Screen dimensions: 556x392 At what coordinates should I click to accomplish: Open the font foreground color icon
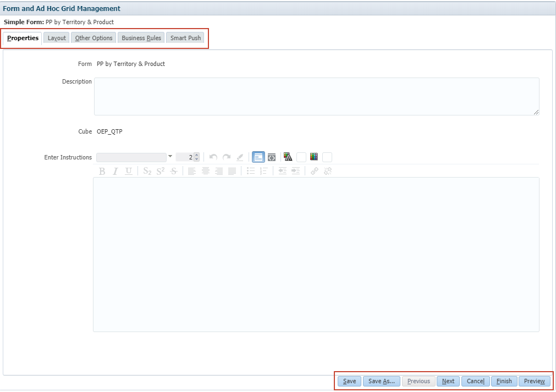point(288,157)
